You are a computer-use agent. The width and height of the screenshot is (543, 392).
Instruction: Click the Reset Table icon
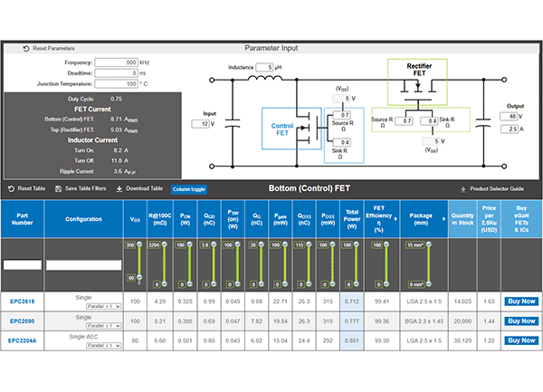tap(11, 188)
